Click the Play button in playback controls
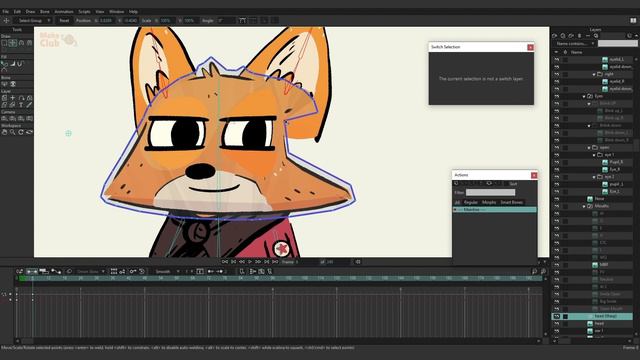 click(250, 262)
